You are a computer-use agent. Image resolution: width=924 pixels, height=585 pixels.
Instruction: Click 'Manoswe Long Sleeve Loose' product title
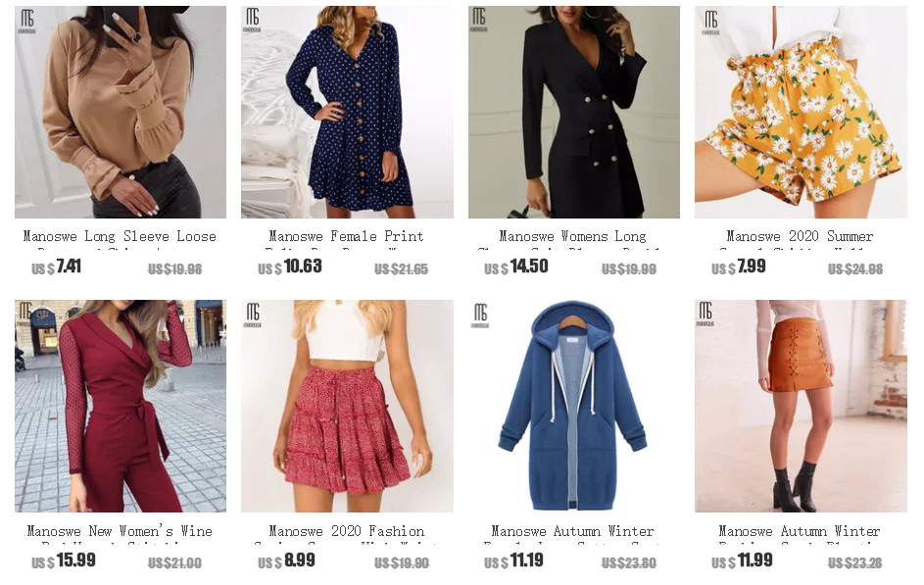tap(120, 237)
